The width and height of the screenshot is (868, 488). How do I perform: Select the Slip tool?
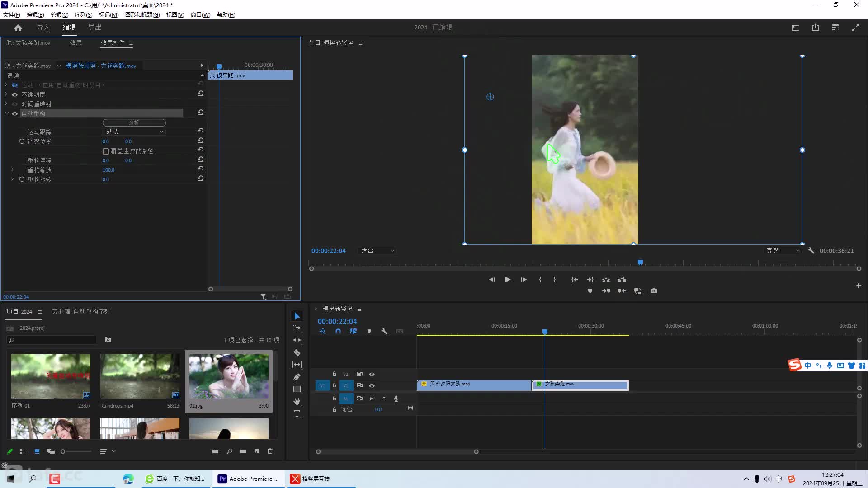[297, 365]
